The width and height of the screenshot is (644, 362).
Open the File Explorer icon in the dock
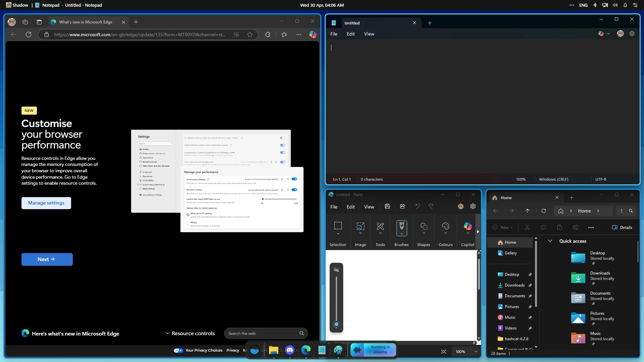(273, 350)
